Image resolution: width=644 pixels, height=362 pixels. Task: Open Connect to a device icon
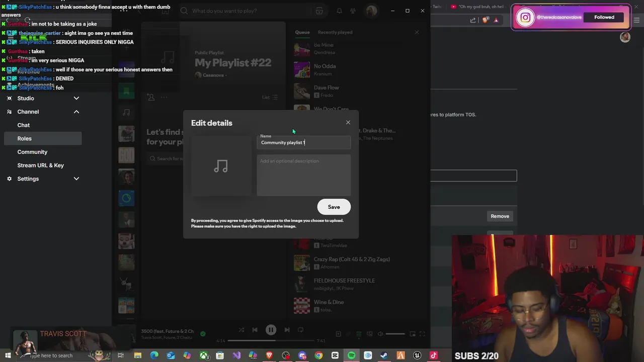click(x=369, y=334)
